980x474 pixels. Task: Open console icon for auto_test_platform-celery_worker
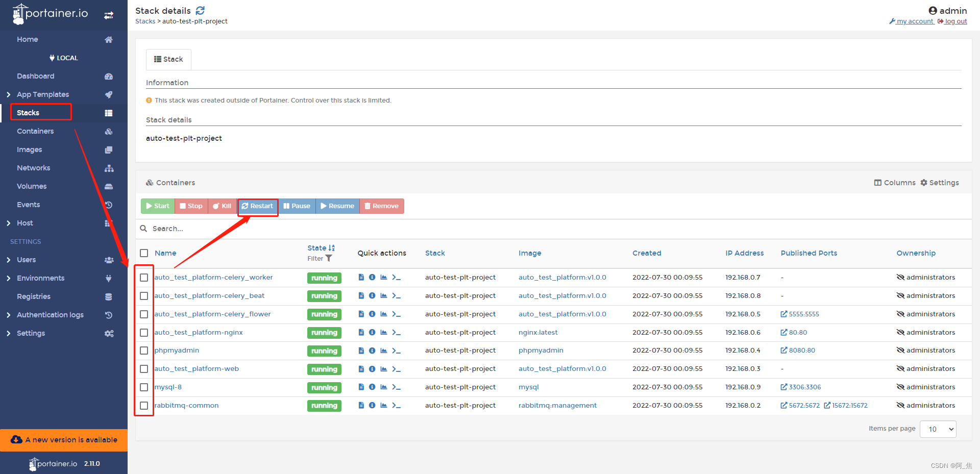396,277
